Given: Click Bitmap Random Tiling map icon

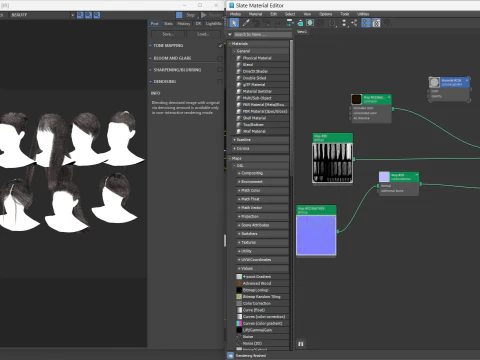Looking at the screenshot, I should coord(239,297).
